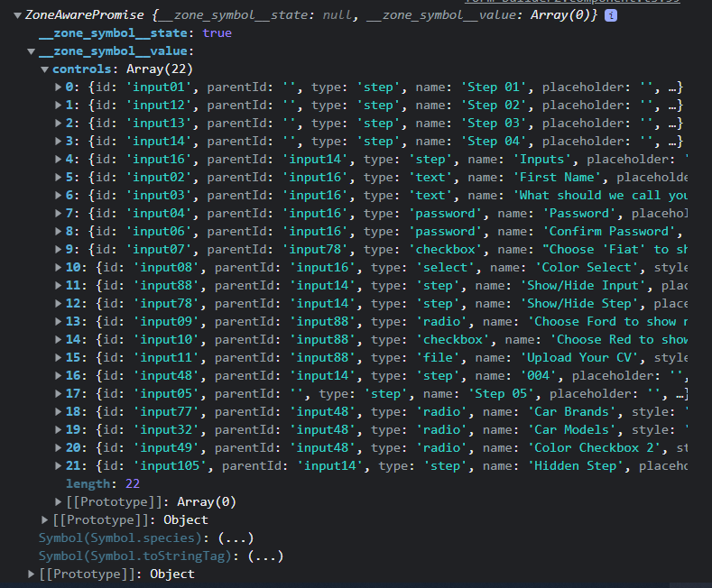712x588 pixels.
Task: Click the 'Step 05' name value
Action: [501, 394]
